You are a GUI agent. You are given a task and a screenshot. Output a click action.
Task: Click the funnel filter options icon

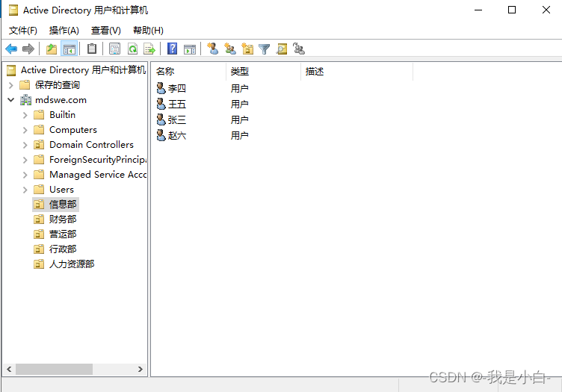coord(264,49)
